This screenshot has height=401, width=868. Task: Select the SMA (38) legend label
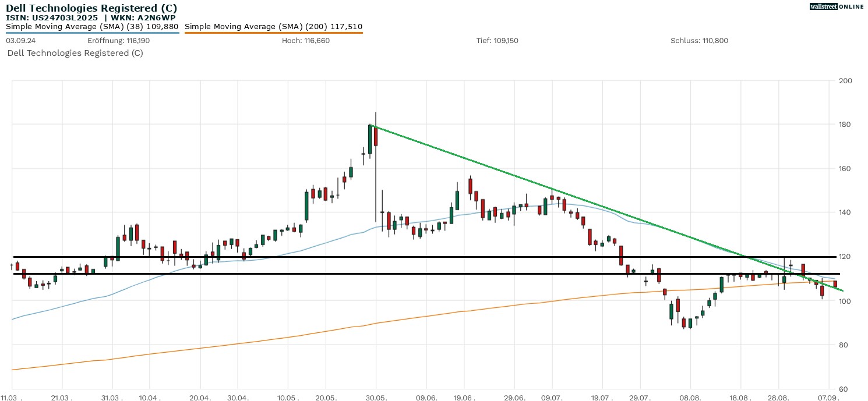click(92, 26)
